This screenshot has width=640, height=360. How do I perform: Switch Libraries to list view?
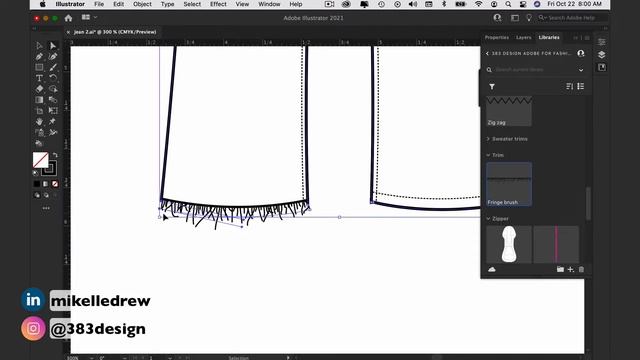pos(580,87)
